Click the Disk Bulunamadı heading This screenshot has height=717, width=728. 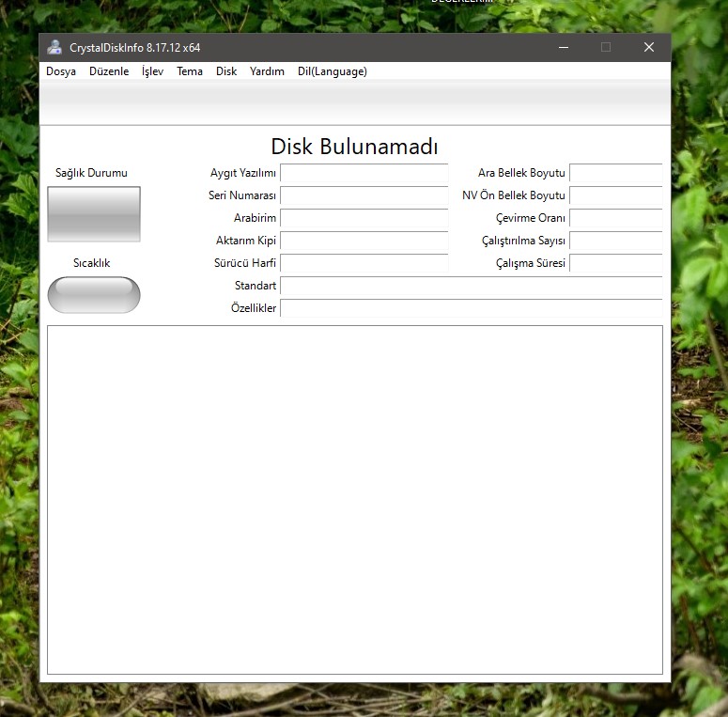coord(355,147)
